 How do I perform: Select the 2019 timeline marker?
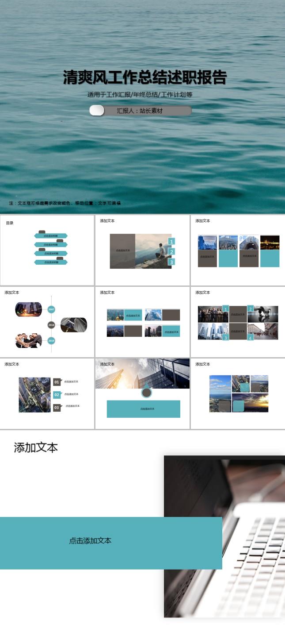[51, 340]
